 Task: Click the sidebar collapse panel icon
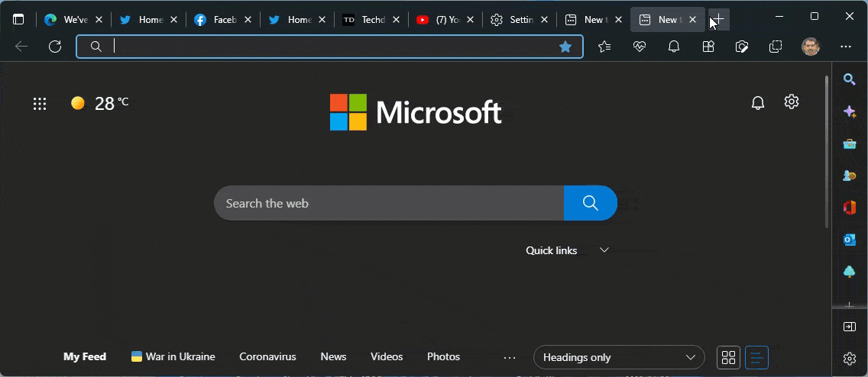coord(849,327)
